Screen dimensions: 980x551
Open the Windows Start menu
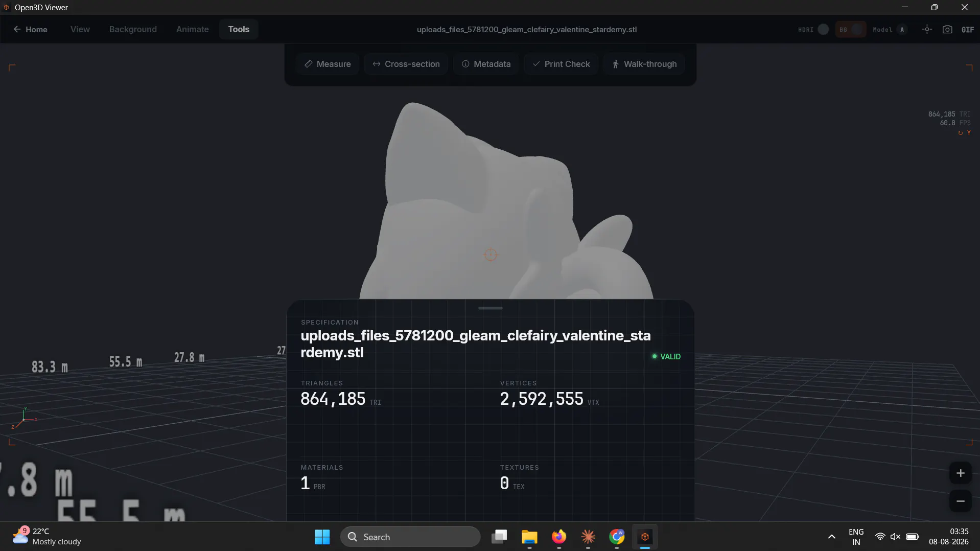pos(322,537)
